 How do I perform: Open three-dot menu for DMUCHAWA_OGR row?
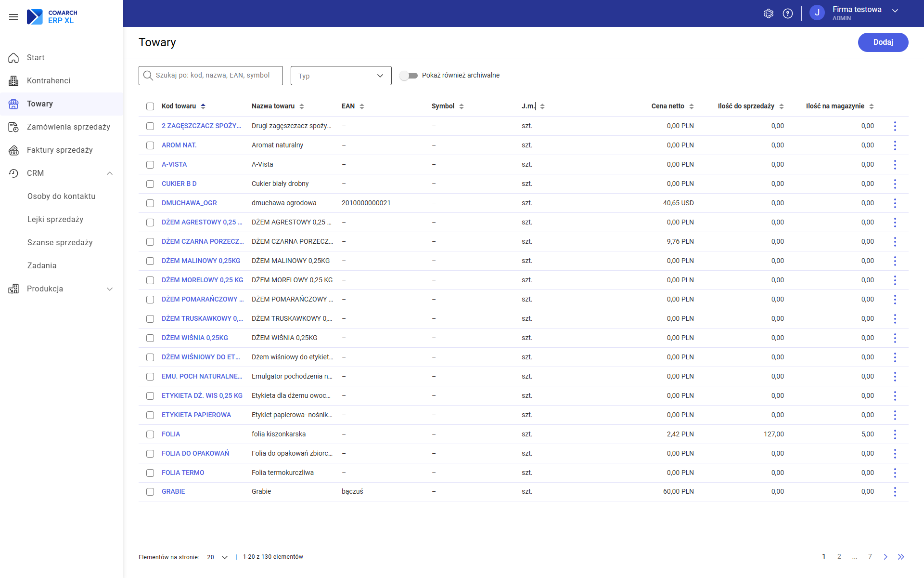895,203
